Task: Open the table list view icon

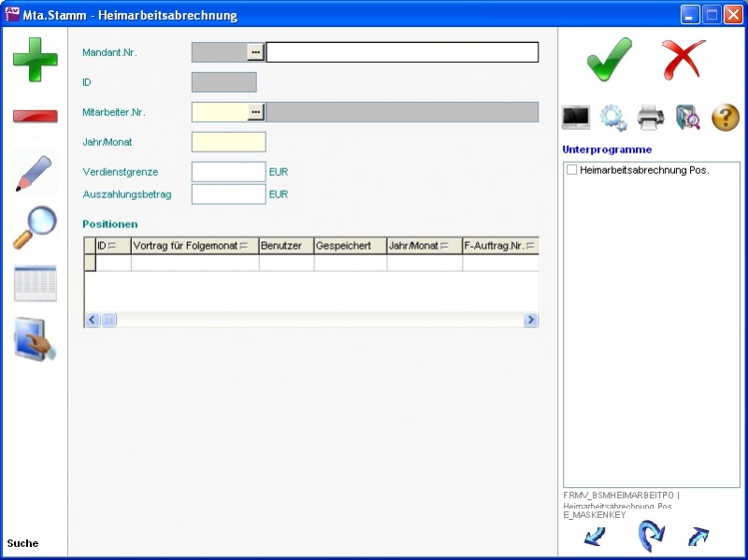Action: (x=35, y=283)
